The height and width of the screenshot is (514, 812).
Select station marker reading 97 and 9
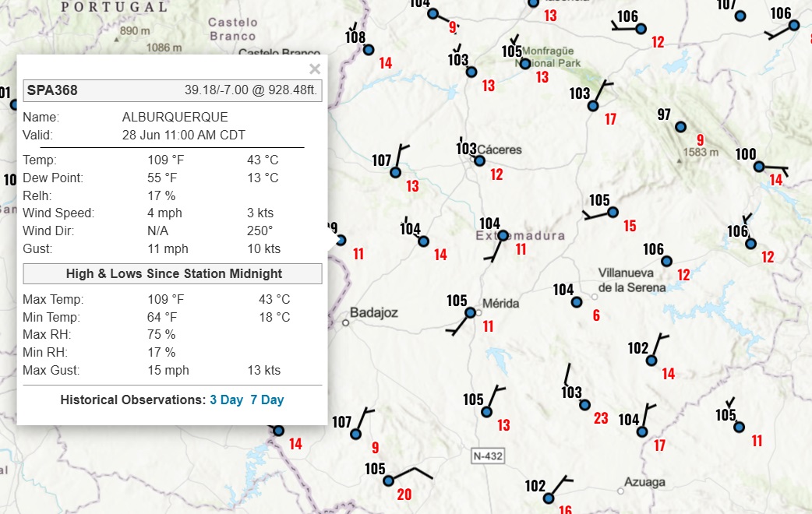click(680, 127)
